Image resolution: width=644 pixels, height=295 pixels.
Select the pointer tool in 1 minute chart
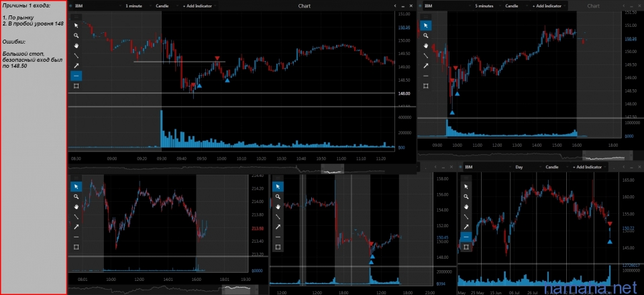coord(76,25)
